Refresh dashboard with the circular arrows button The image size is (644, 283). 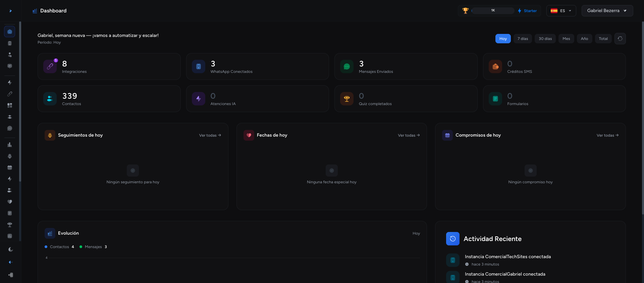tap(620, 39)
